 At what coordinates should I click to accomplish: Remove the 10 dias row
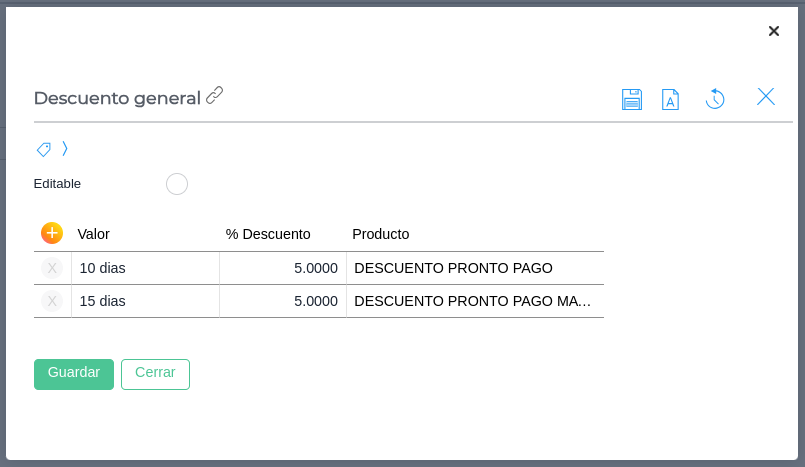pyautogui.click(x=52, y=268)
